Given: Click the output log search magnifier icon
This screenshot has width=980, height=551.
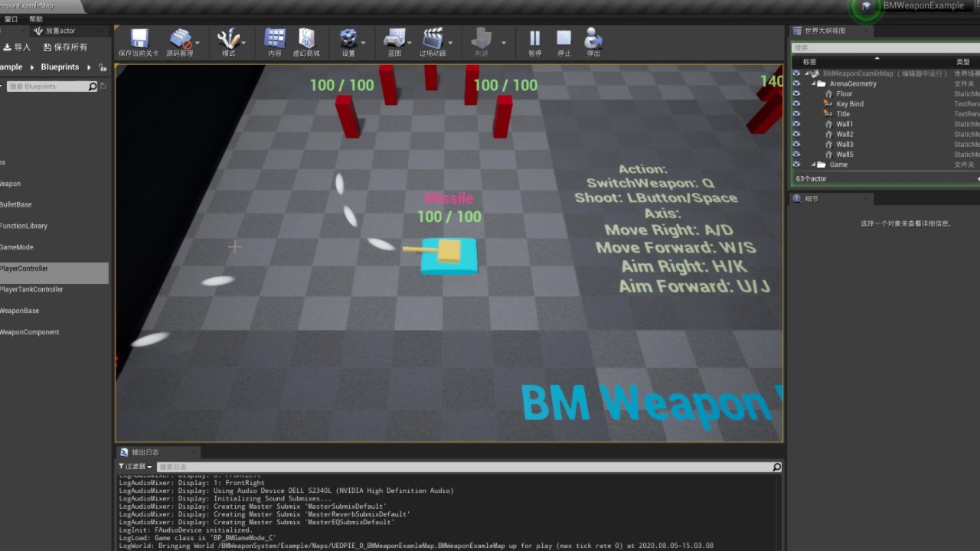Looking at the screenshot, I should tap(776, 467).
